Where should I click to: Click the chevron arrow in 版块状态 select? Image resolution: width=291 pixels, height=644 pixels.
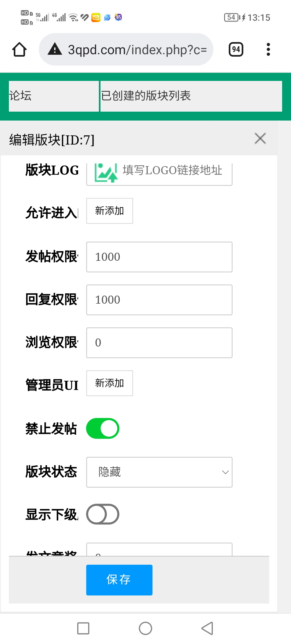(225, 472)
